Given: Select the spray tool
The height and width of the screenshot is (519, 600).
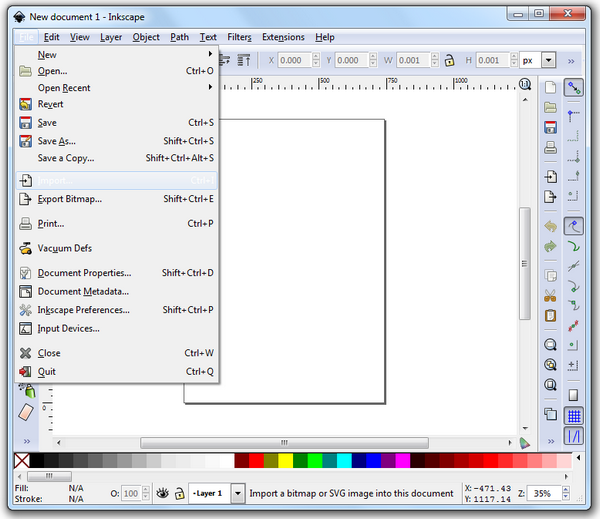Looking at the screenshot, I should click(x=27, y=390).
